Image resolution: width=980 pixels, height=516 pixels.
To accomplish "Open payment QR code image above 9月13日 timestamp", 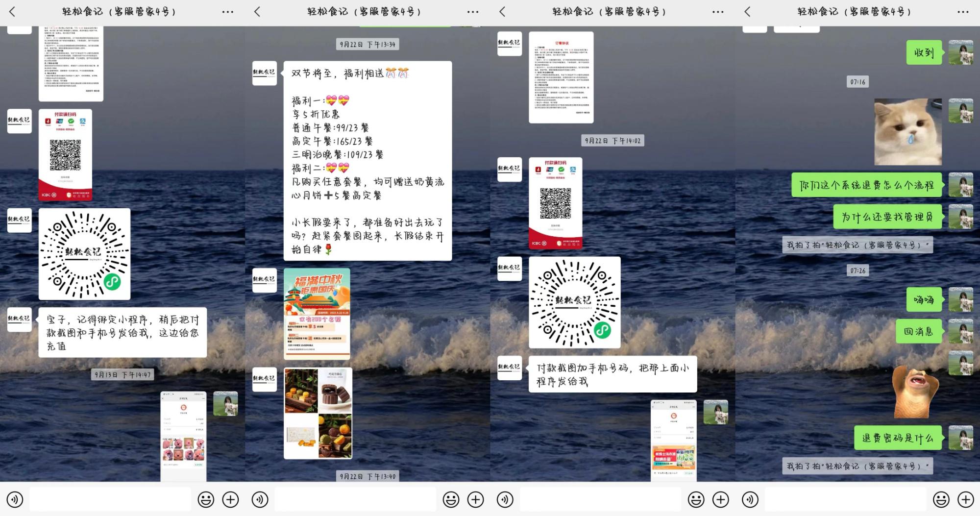I will click(x=65, y=155).
